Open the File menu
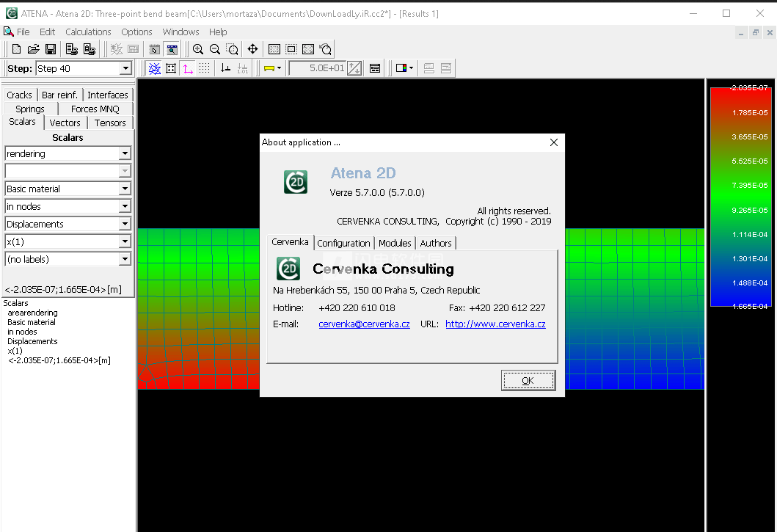The width and height of the screenshot is (777, 532). click(x=23, y=32)
